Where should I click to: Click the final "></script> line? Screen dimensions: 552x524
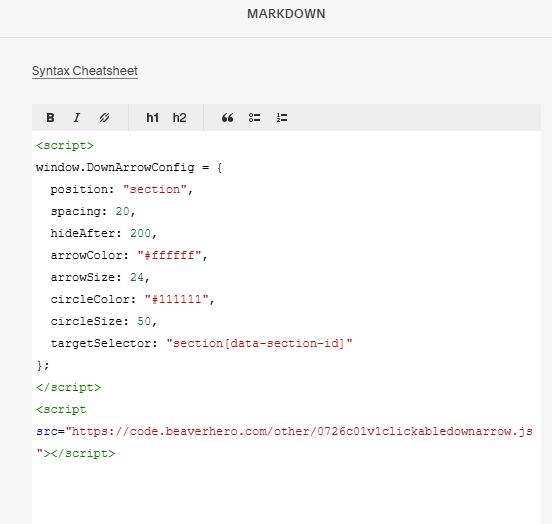tap(76, 453)
